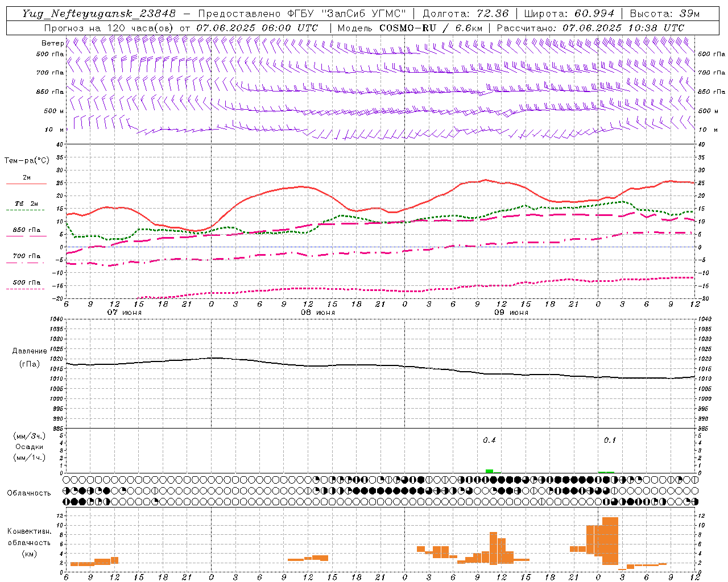
Task: Click the '2м' temperature legend entry
Action: (27, 178)
